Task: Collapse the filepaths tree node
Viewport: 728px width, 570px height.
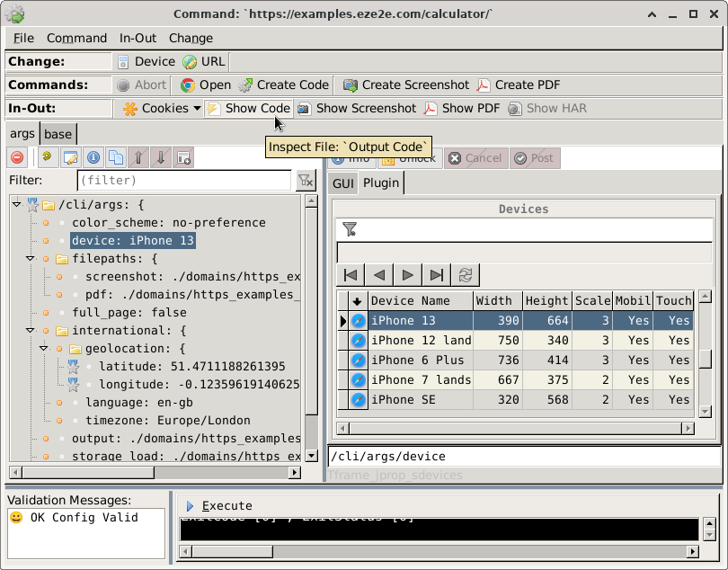Action: pos(31,258)
